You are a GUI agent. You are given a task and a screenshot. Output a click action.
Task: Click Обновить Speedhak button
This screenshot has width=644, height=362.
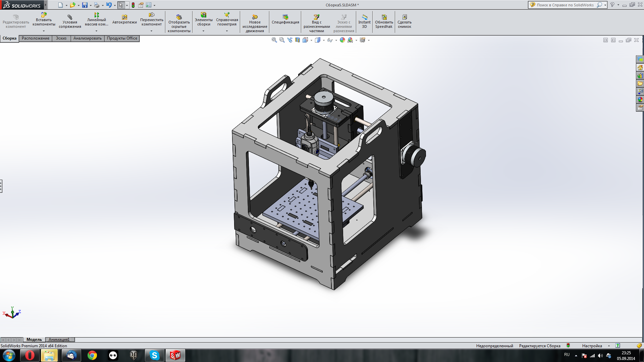[384, 21]
